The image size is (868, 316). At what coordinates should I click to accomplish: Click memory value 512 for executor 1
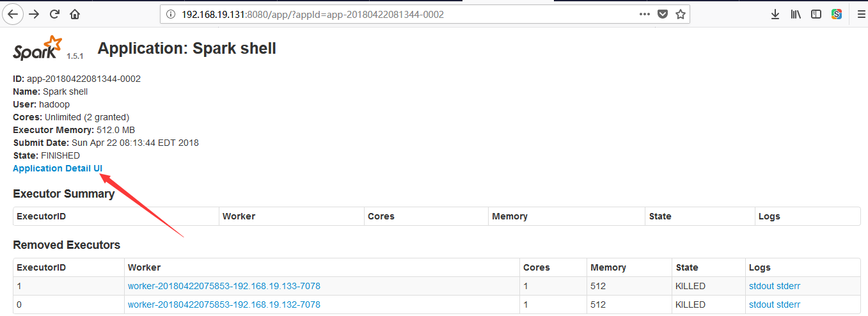[598, 286]
